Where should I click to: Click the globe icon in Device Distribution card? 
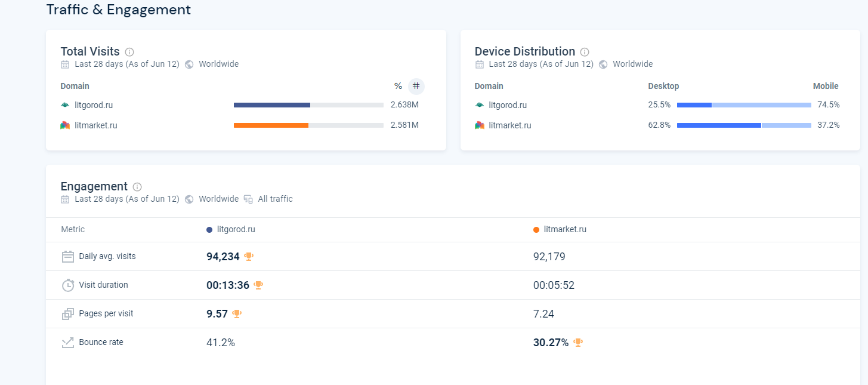click(x=603, y=64)
